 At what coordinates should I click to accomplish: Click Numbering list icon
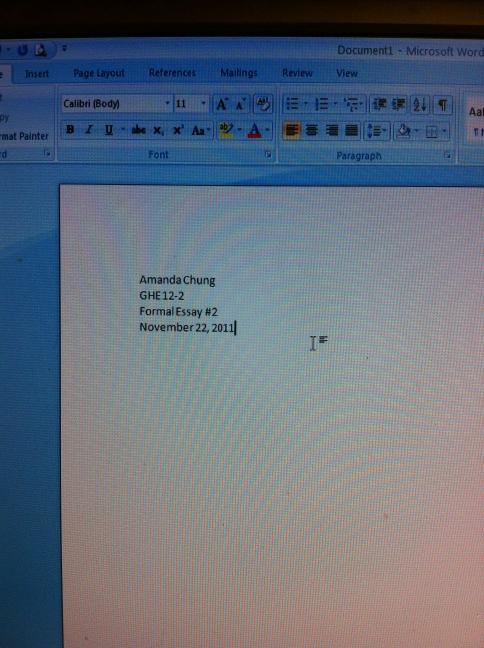[x=322, y=105]
